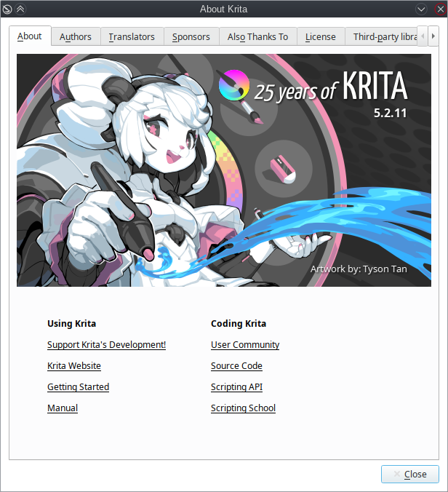Click the keep-above double-chevron title bar icon

(x=20, y=9)
